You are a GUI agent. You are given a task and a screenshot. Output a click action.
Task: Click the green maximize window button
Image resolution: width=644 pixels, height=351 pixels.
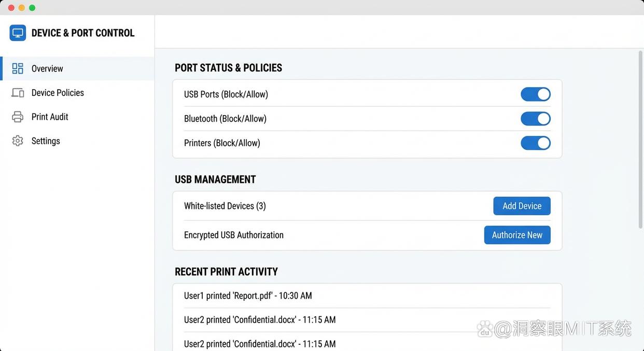tap(32, 8)
